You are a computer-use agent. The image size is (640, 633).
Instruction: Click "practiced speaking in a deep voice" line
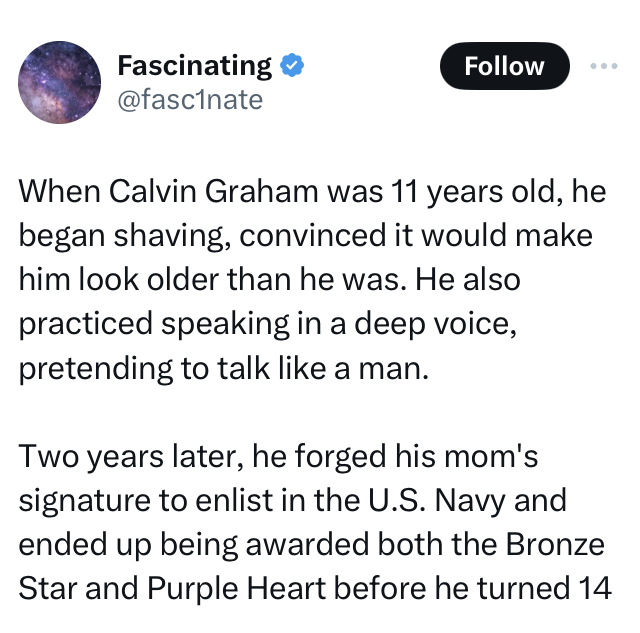coord(268,324)
